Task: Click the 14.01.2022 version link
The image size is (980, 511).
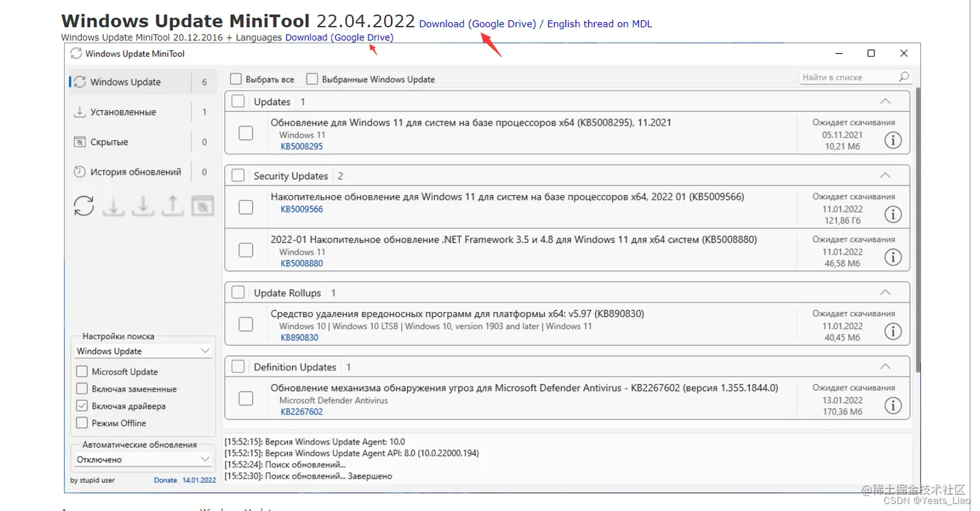Action: click(x=199, y=480)
